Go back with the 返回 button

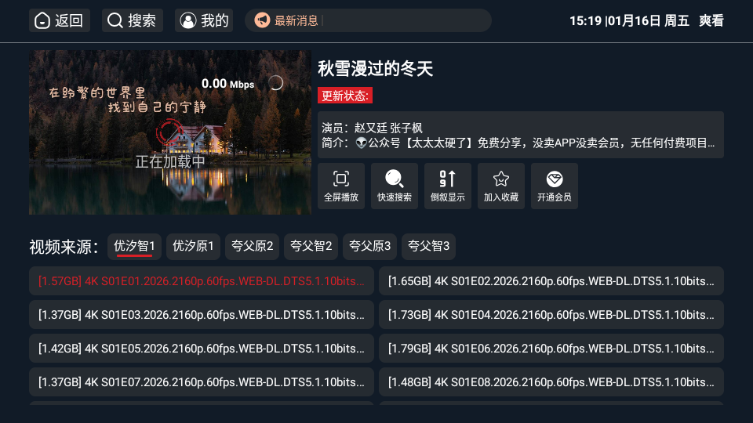point(60,21)
